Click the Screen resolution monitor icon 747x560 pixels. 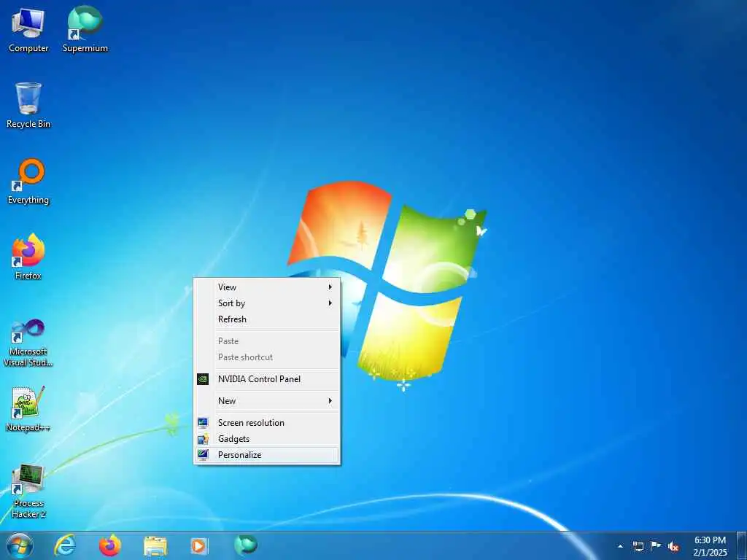coord(203,423)
